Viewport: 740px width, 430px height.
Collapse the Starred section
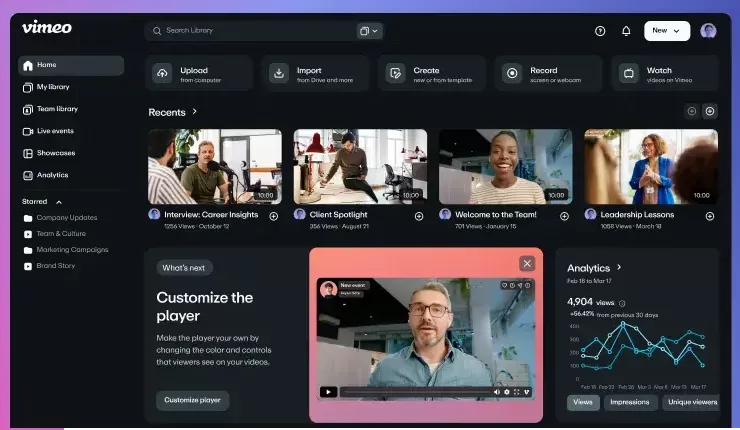pos(59,202)
